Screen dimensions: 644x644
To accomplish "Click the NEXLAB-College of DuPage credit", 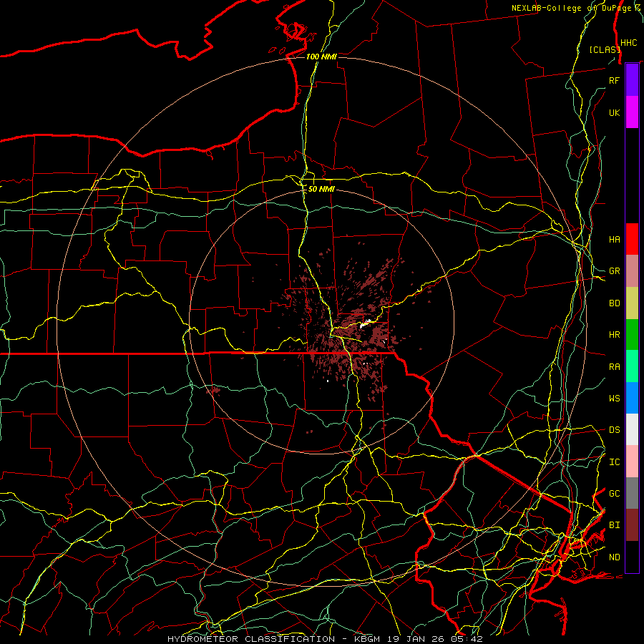I will click(576, 8).
